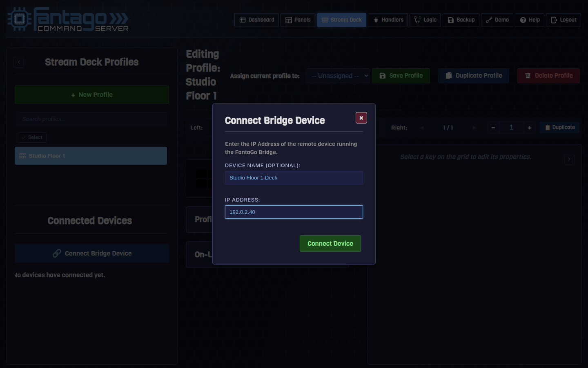Switch to the Stream Deck tab
588x368 pixels.
pyautogui.click(x=341, y=20)
